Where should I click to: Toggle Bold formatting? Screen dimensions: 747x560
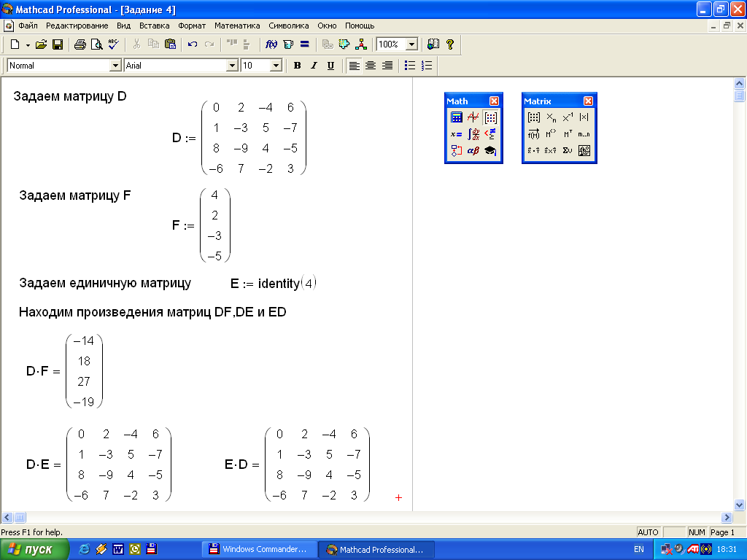click(x=298, y=66)
